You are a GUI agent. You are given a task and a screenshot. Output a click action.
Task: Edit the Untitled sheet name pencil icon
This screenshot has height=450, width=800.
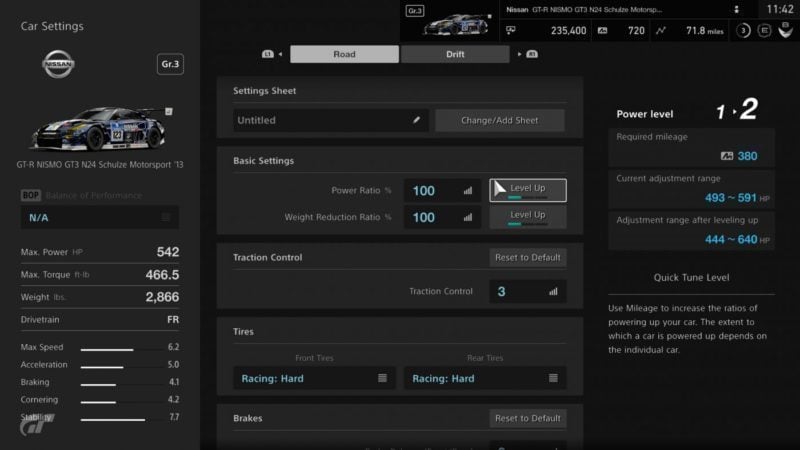[x=416, y=120]
